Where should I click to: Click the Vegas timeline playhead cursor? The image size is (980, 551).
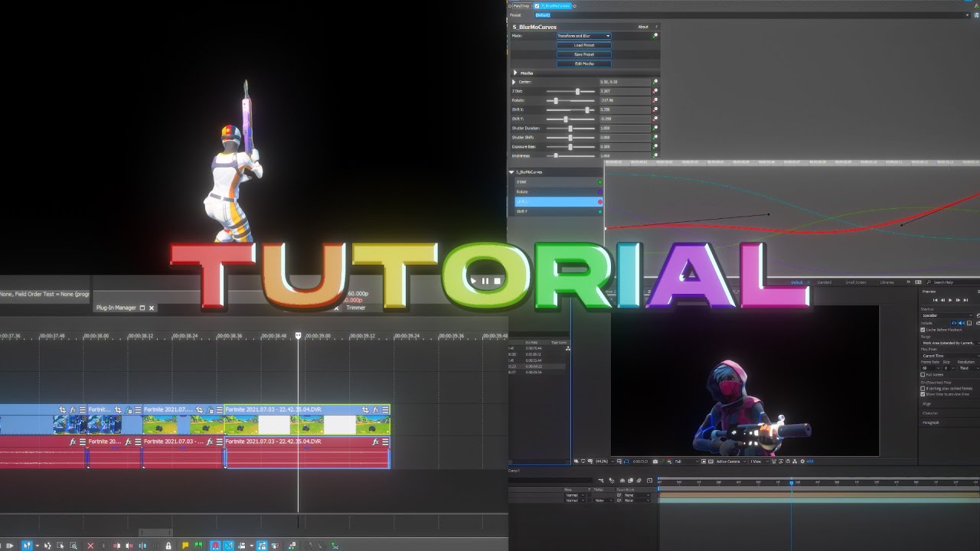[299, 337]
